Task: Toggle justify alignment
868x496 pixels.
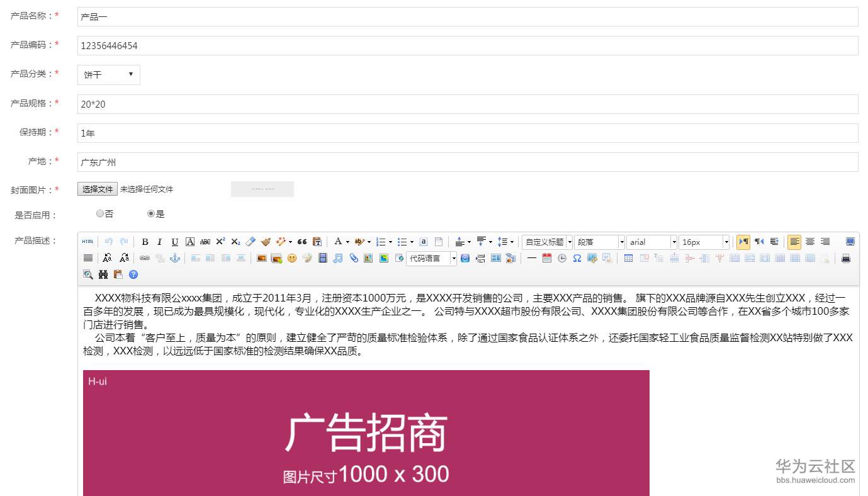Action: (88, 258)
